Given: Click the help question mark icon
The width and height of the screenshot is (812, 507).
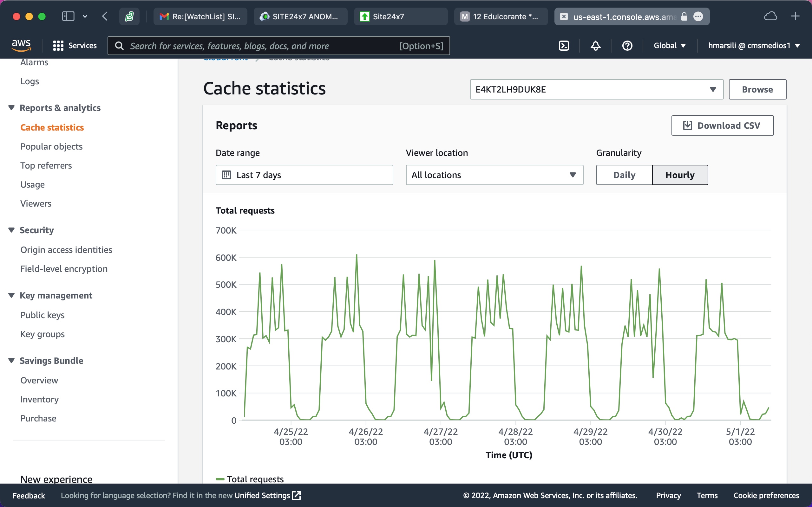Looking at the screenshot, I should tap(627, 46).
